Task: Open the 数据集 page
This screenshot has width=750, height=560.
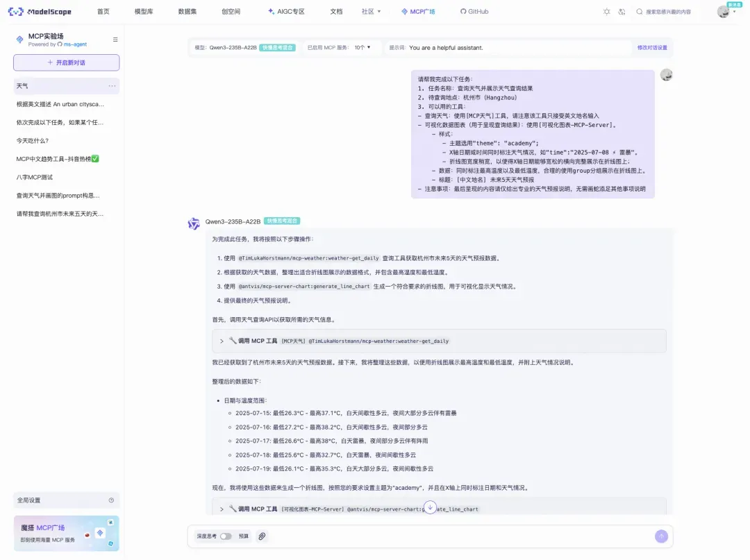Action: coord(187,12)
